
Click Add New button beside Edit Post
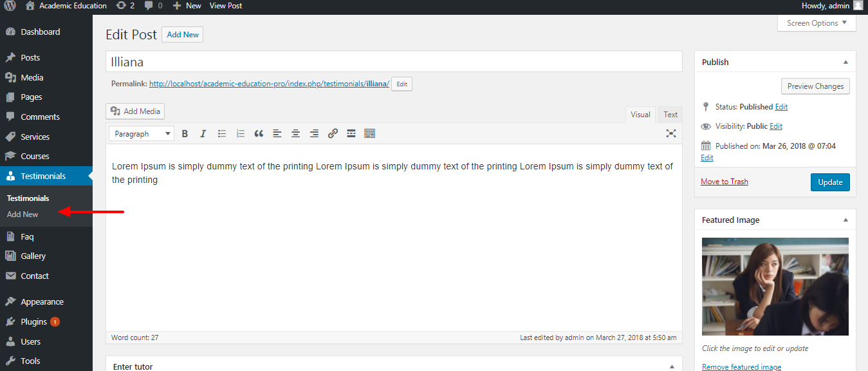(x=183, y=35)
